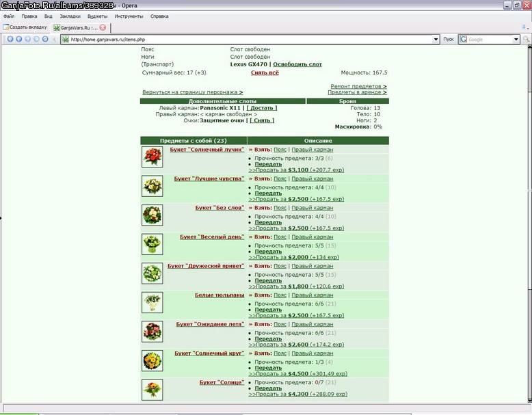Sell Букет Солнце for $4,300 link

298,394
